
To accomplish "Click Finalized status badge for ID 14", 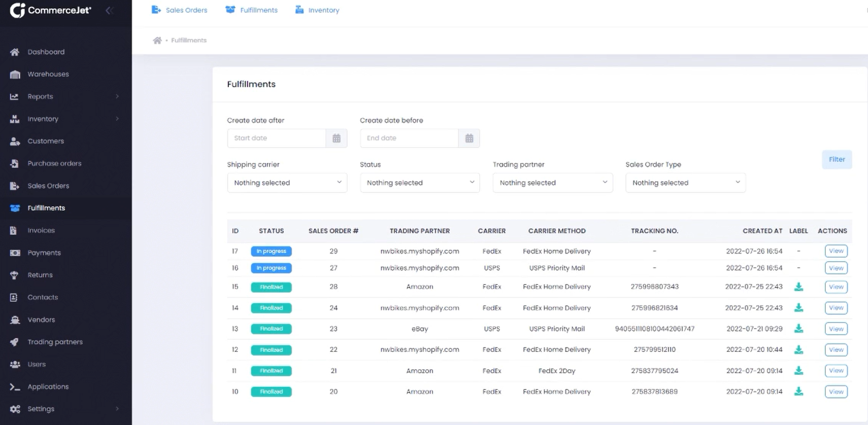I will pyautogui.click(x=271, y=308).
